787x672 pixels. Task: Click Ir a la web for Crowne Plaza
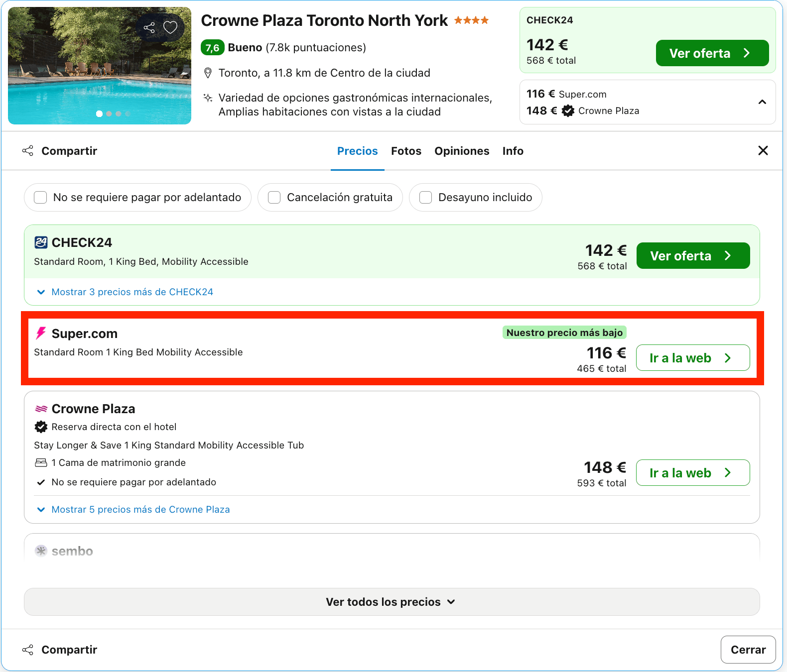click(693, 473)
